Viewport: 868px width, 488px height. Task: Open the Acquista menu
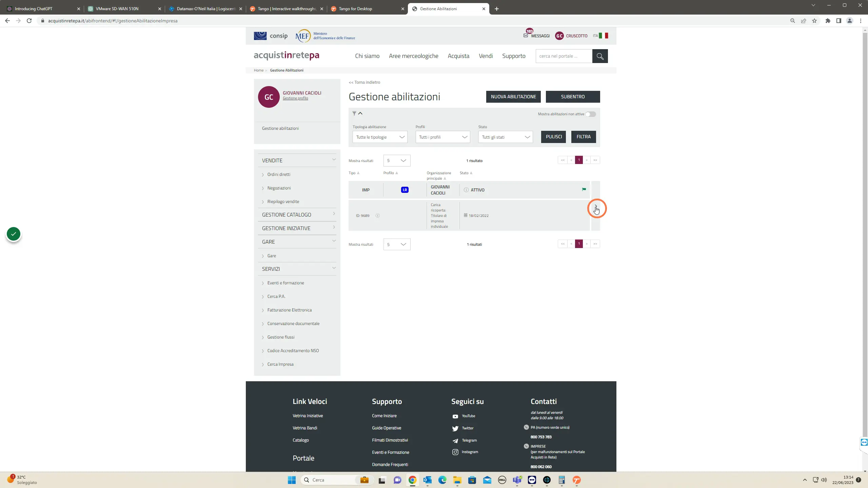coord(458,56)
